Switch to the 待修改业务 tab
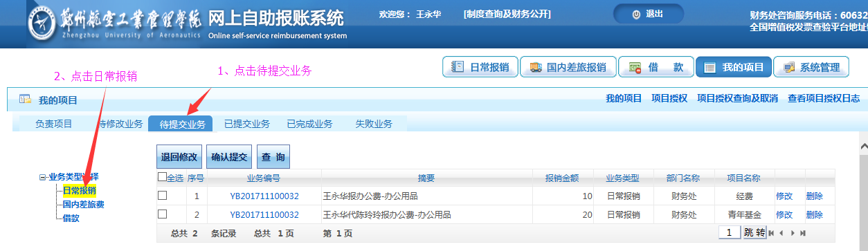The height and width of the screenshot is (251, 868). pyautogui.click(x=120, y=124)
